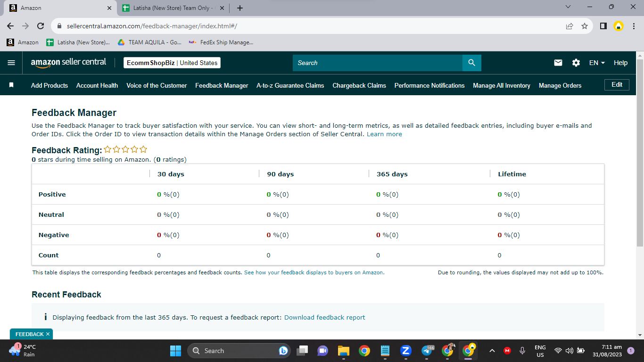The width and height of the screenshot is (644, 362).
Task: Open Zoom from the taskbar
Action: [x=405, y=351]
